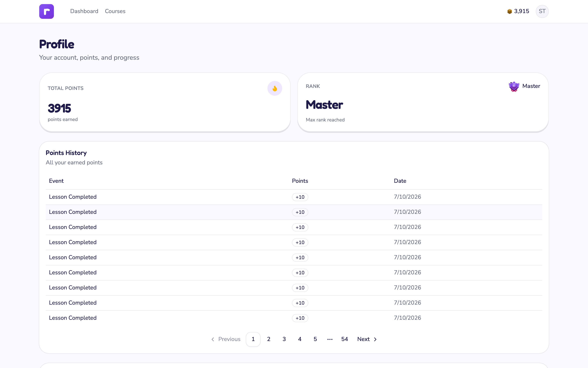
Task: Go to page 2 of points history
Action: click(x=268, y=339)
